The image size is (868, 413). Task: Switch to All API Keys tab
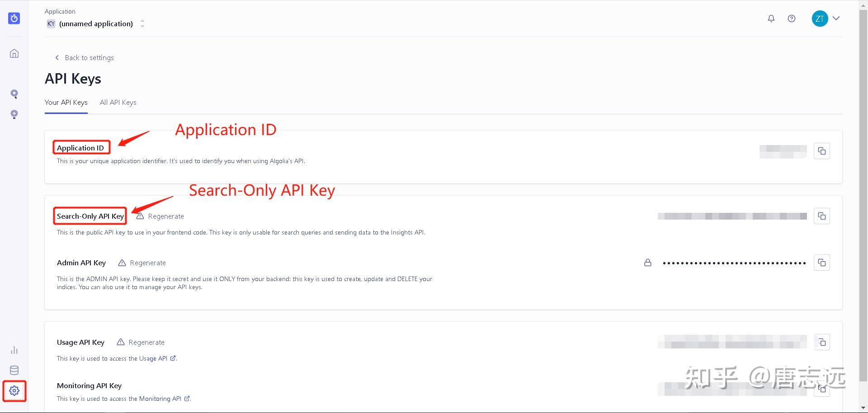pos(118,103)
